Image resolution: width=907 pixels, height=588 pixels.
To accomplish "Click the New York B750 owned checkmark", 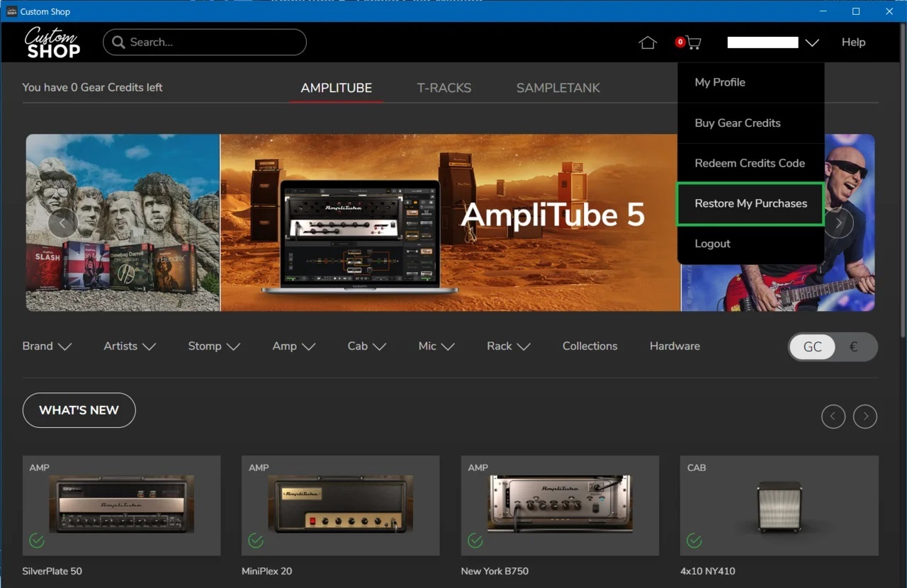I will pos(475,541).
